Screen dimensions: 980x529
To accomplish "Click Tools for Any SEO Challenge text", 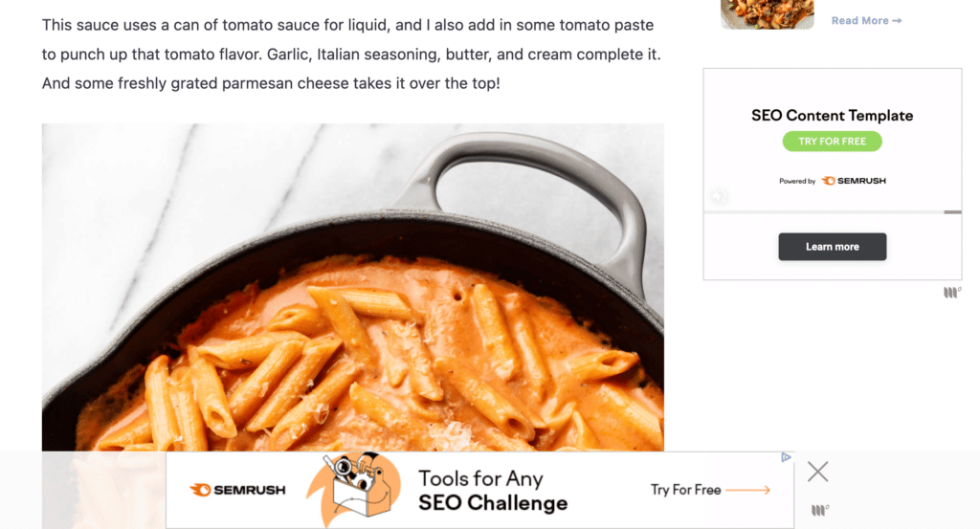I will 493,491.
